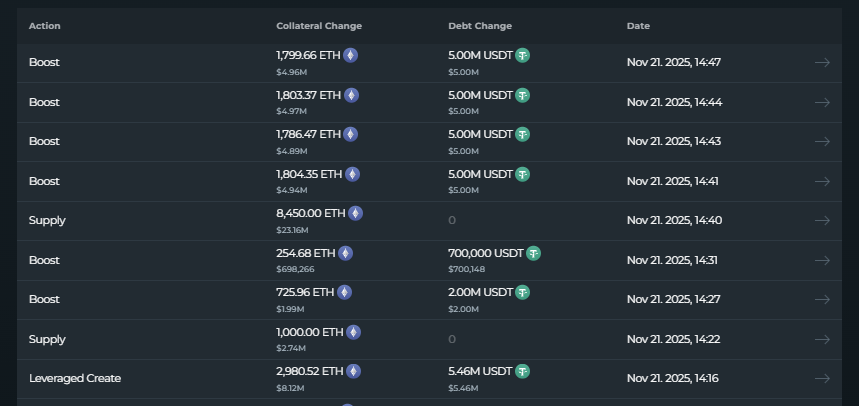Viewport: 859px width, 406px height.
Task: Click the USDT icon beside 5.46M USDT
Action: (523, 371)
